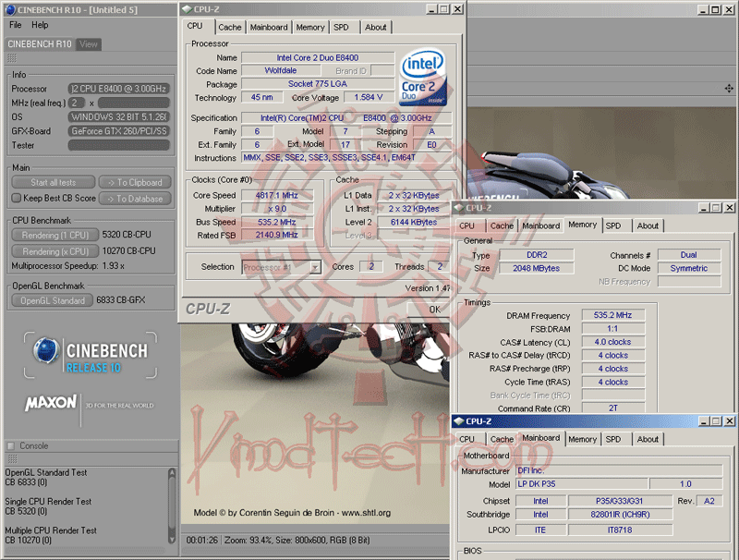Click the Processor info field in Cinebench

coord(119,89)
